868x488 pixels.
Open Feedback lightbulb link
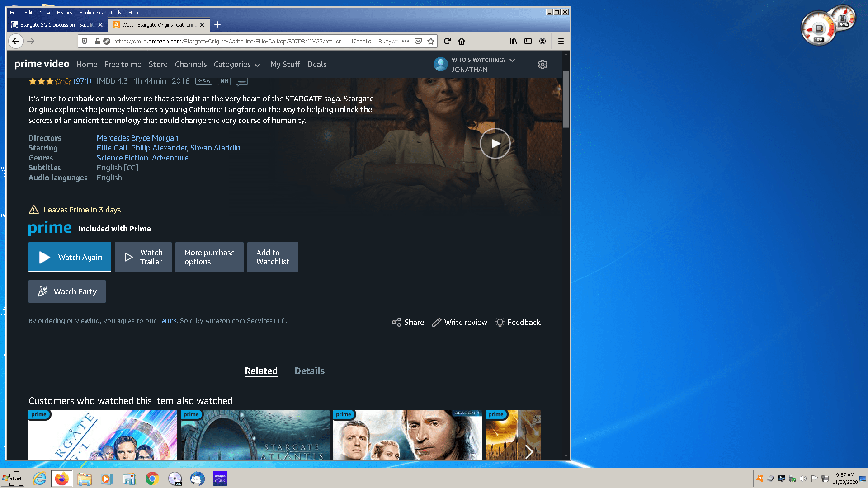pyautogui.click(x=518, y=322)
